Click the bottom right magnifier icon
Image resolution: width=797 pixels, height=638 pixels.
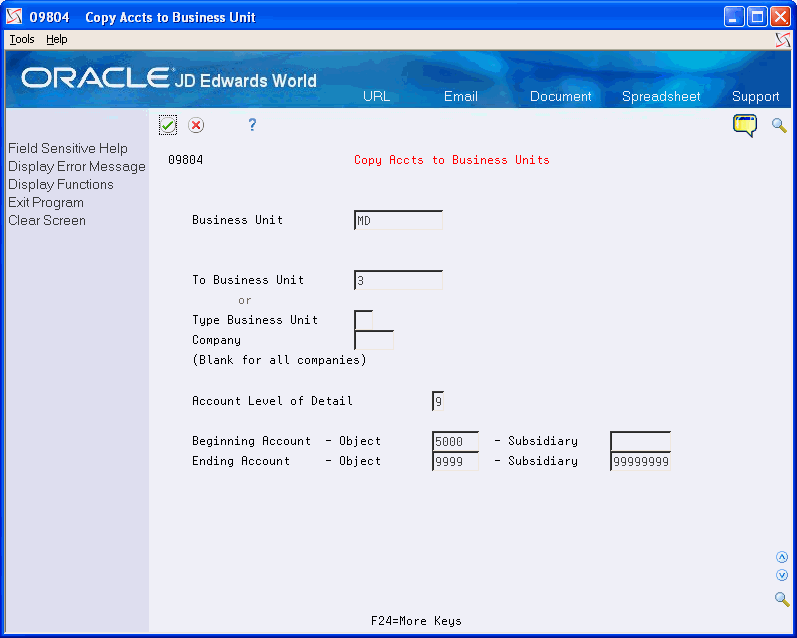point(782,599)
